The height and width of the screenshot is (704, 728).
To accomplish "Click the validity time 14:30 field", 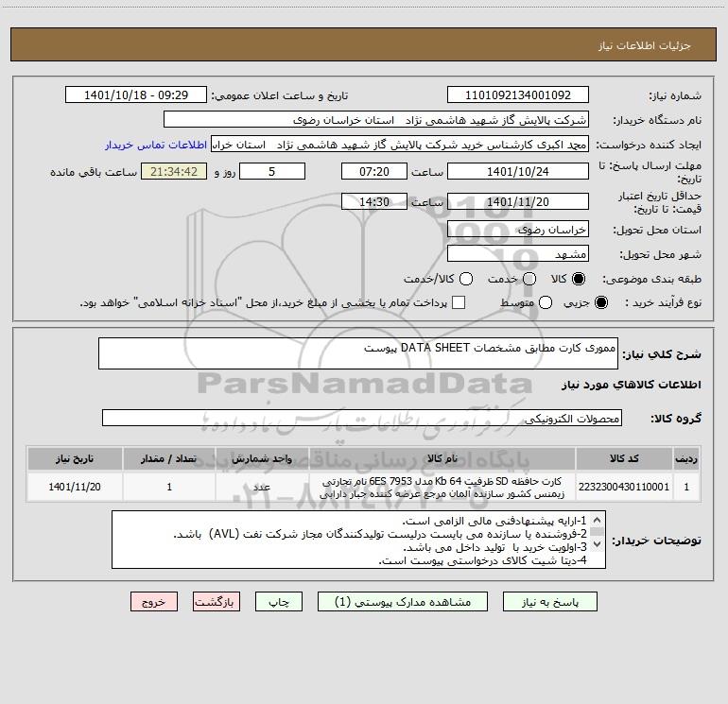I will [x=374, y=201].
